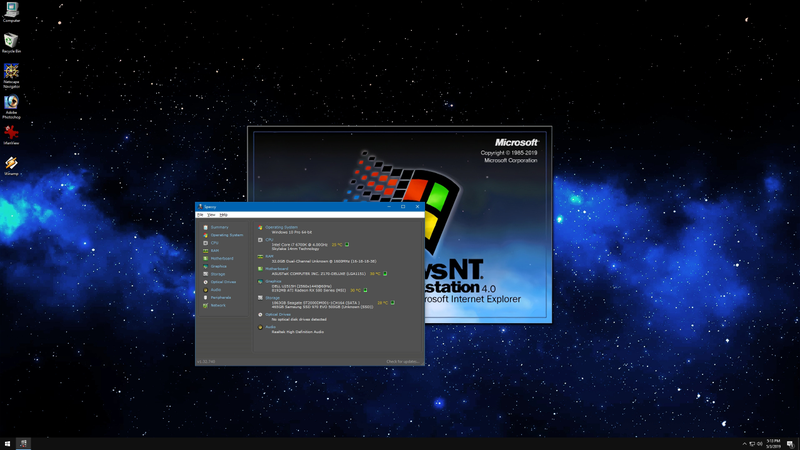Select CPU in the Speccy sidebar
Viewport: 800px width, 450px height.
tap(214, 243)
